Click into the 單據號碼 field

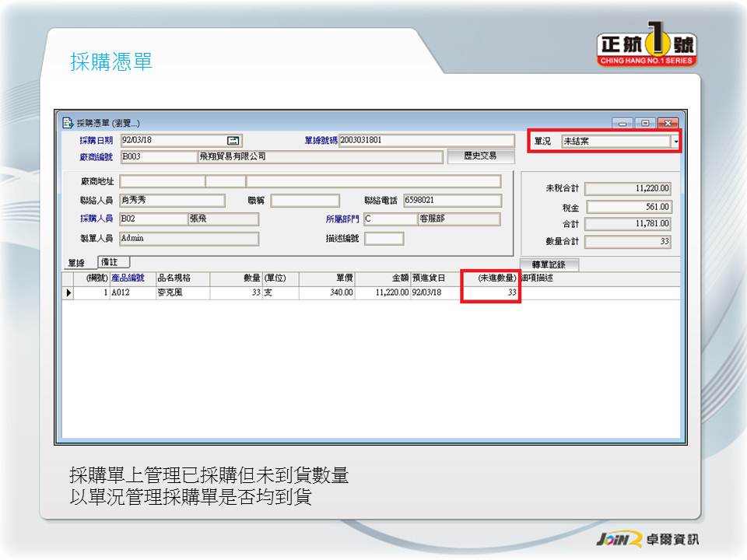(426, 141)
